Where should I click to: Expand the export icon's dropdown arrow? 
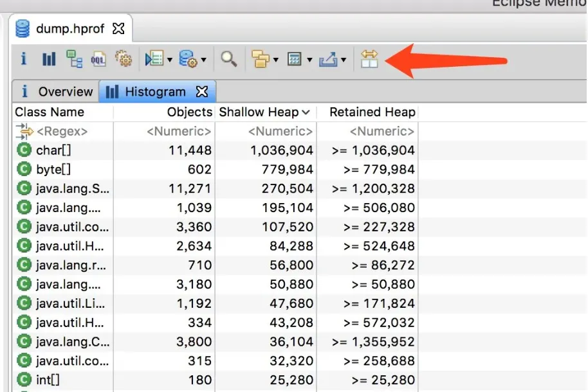click(x=344, y=60)
